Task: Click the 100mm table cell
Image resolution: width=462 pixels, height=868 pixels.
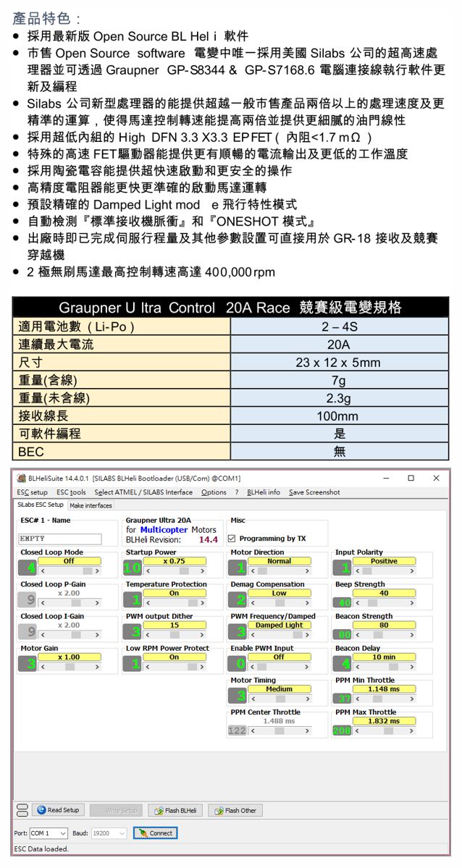Action: pos(338,416)
